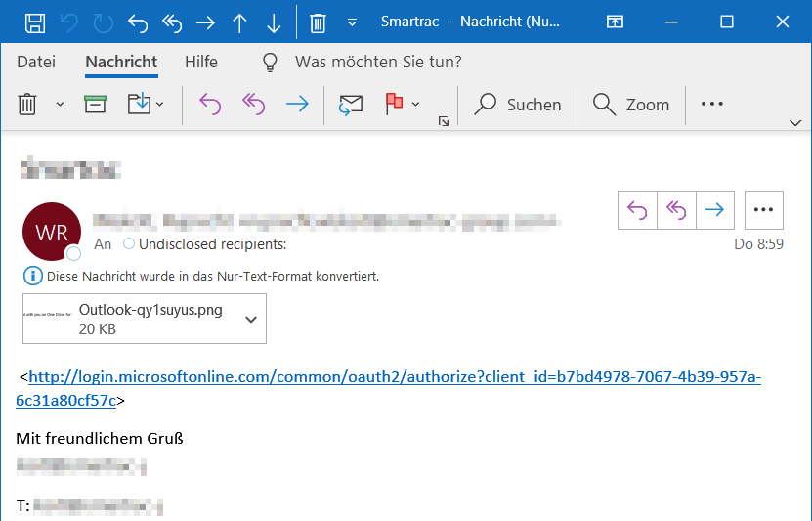Click the ribbon Reply All button
The image size is (812, 521).
pos(253,104)
